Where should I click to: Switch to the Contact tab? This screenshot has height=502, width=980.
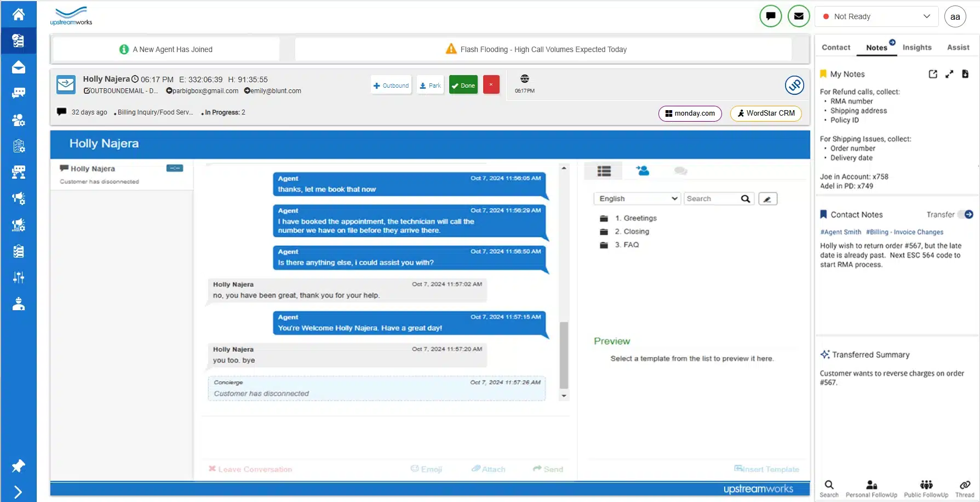(x=835, y=47)
